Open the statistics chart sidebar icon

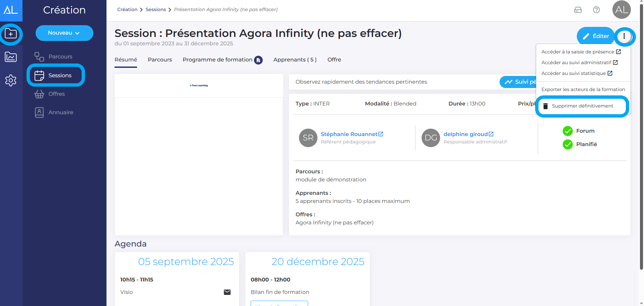coord(11,57)
